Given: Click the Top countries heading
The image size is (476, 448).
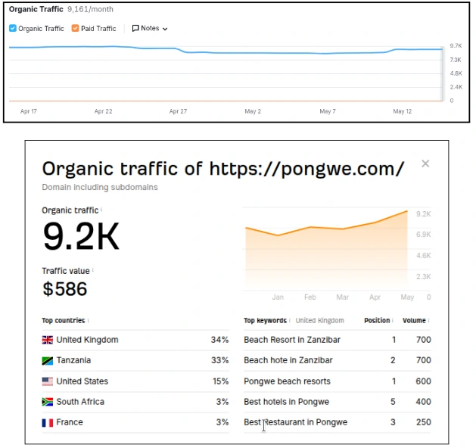Looking at the screenshot, I should tap(63, 321).
